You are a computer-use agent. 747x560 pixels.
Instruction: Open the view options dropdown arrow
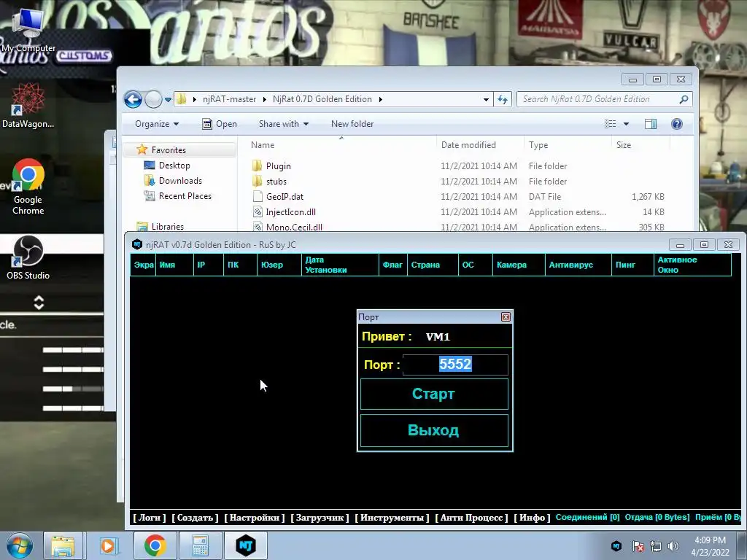[626, 124]
